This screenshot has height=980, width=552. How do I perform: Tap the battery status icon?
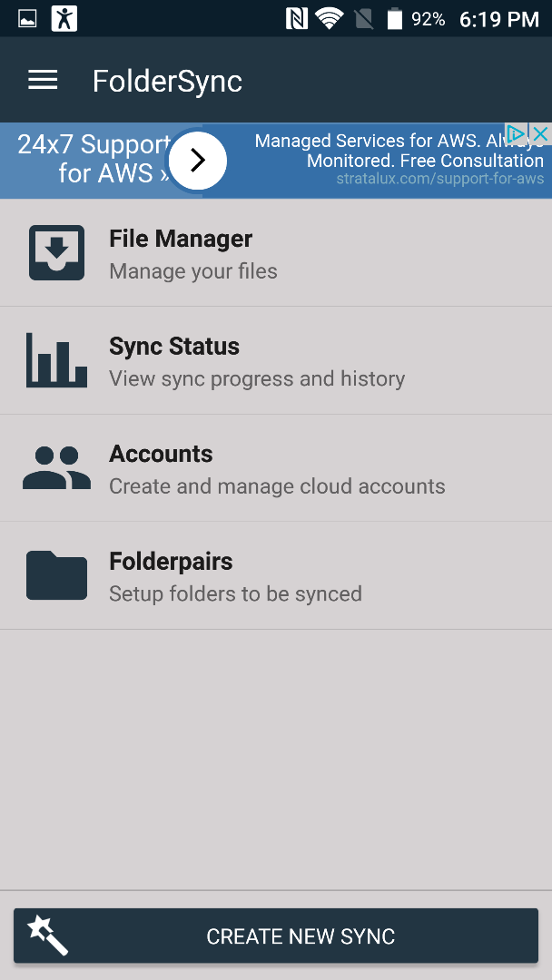[394, 19]
